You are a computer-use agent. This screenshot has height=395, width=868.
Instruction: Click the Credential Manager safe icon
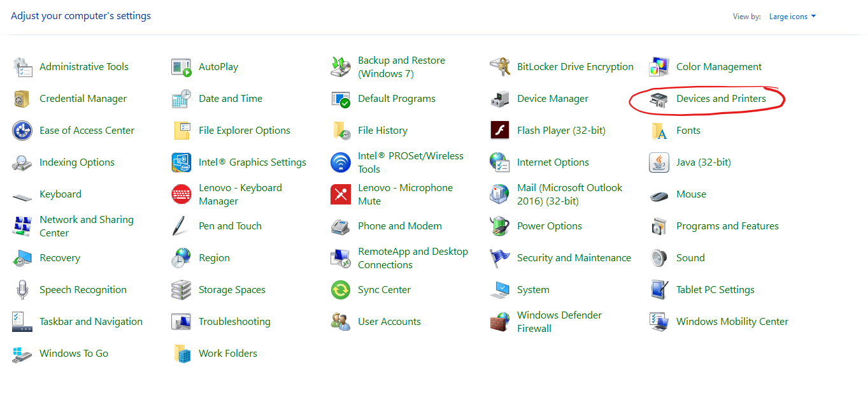pyautogui.click(x=22, y=99)
